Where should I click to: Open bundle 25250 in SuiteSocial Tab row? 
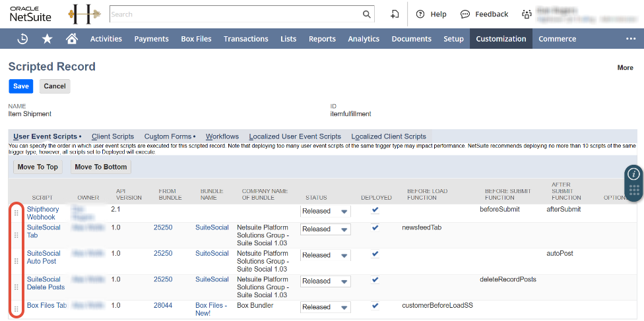pyautogui.click(x=163, y=227)
